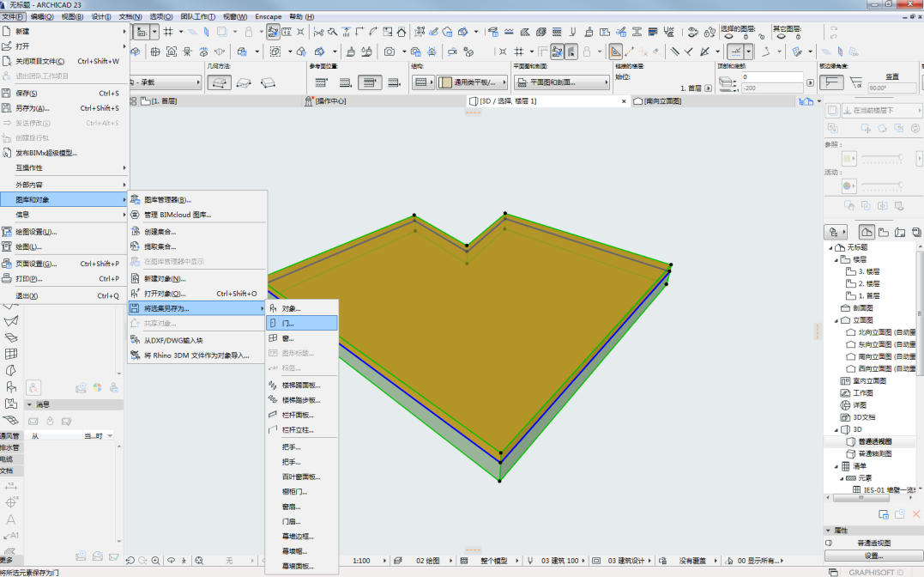924x577 pixels.
Task: Click the red delete icon under Navigator
Action: [x=916, y=514]
